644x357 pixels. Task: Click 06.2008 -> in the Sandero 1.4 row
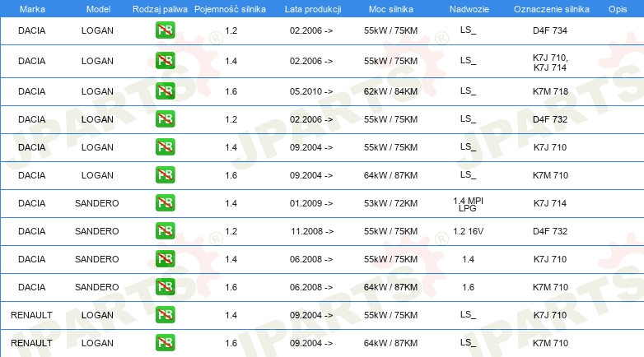(x=311, y=259)
